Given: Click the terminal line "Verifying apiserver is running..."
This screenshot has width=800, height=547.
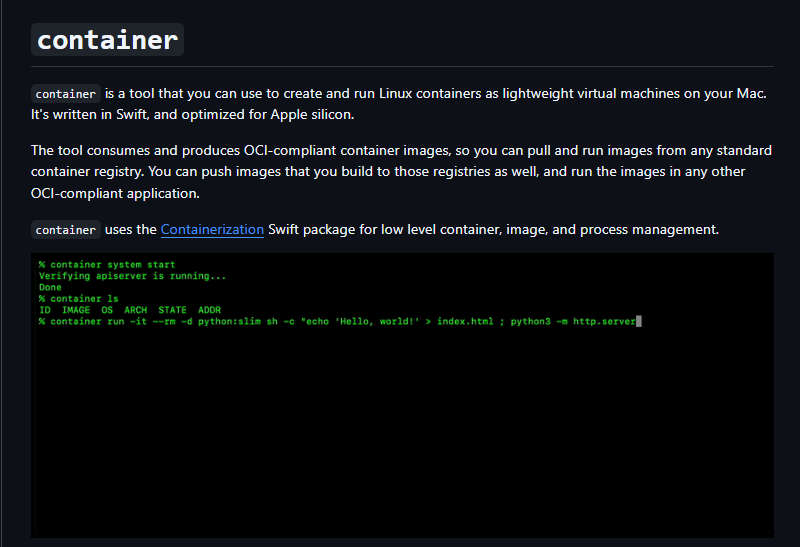Looking at the screenshot, I should (132, 276).
